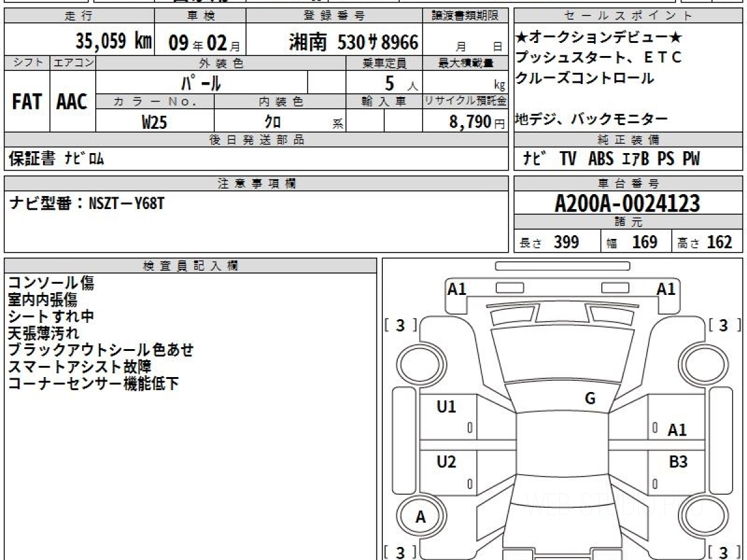Select the recycle deposit 8,790円
Viewport: 747px width, 560px height.
(x=477, y=121)
